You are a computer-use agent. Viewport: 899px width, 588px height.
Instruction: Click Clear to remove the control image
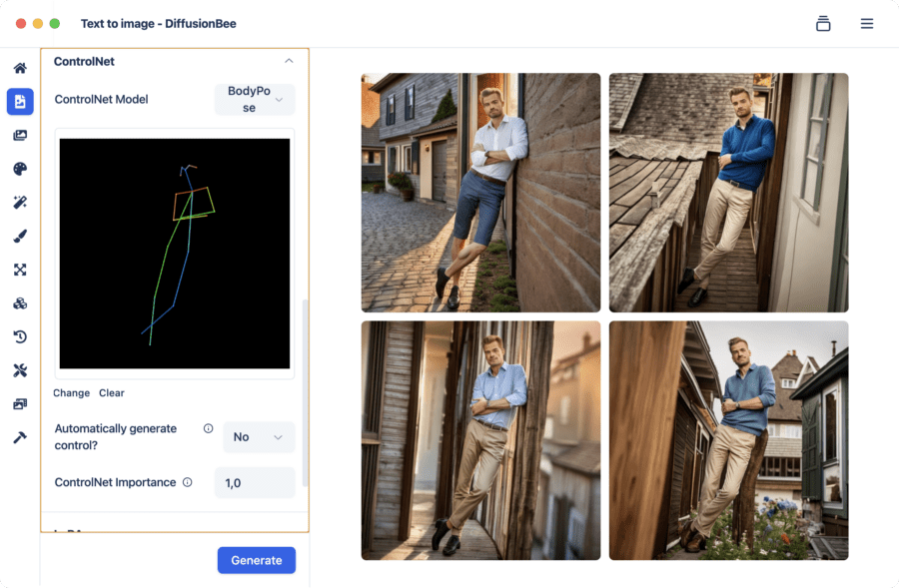point(112,393)
